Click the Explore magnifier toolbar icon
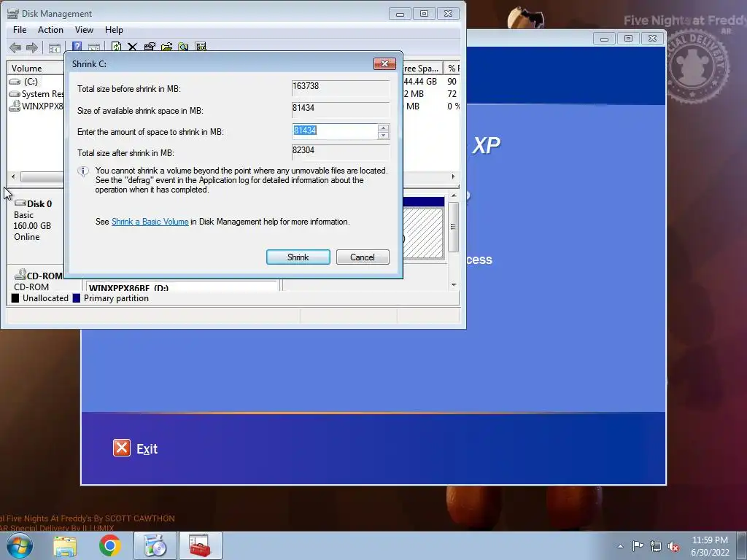The image size is (747, 560). 183,47
